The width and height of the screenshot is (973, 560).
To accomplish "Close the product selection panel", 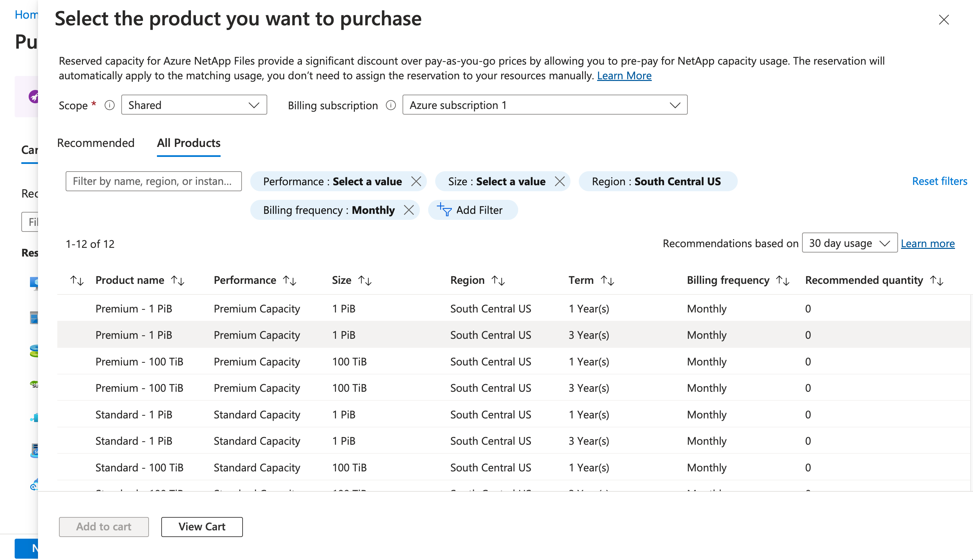I will tap(944, 20).
